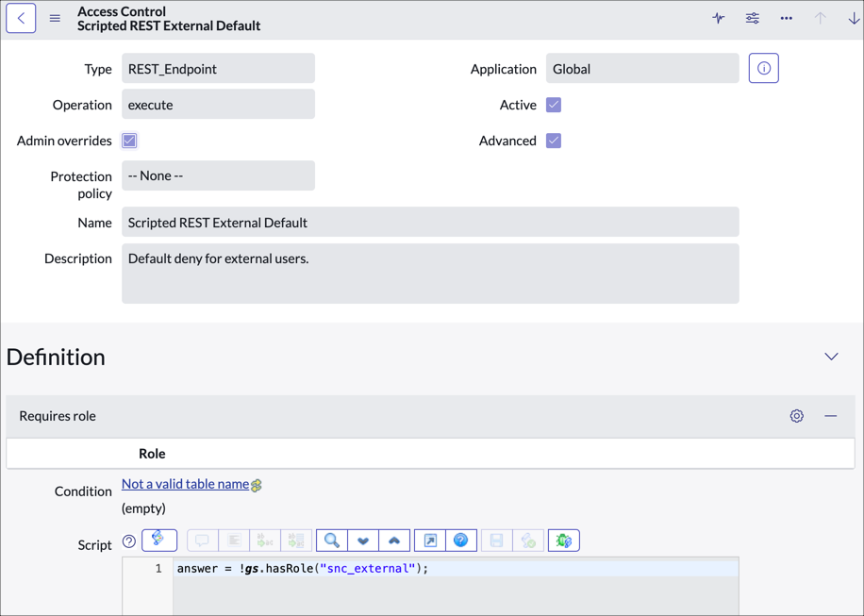Open the script in full screen editor
The height and width of the screenshot is (616, 864).
coord(432,540)
